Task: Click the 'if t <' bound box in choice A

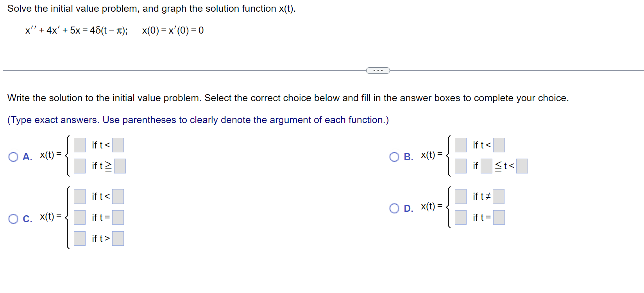Action: (118, 145)
